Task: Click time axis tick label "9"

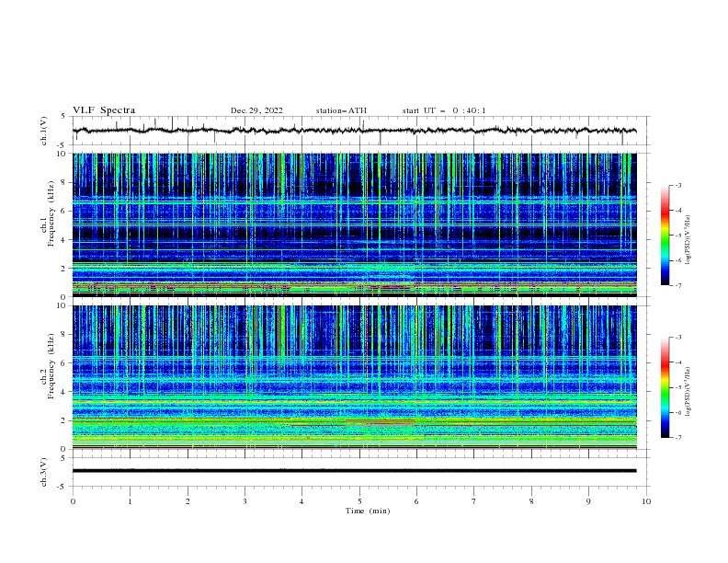Action: coord(588,501)
